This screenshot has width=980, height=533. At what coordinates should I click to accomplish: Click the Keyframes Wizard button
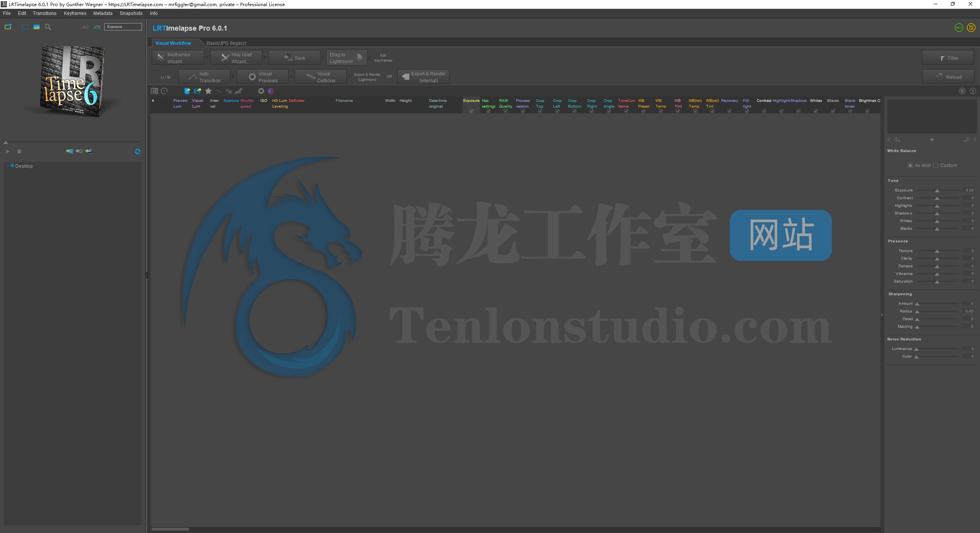tap(178, 58)
